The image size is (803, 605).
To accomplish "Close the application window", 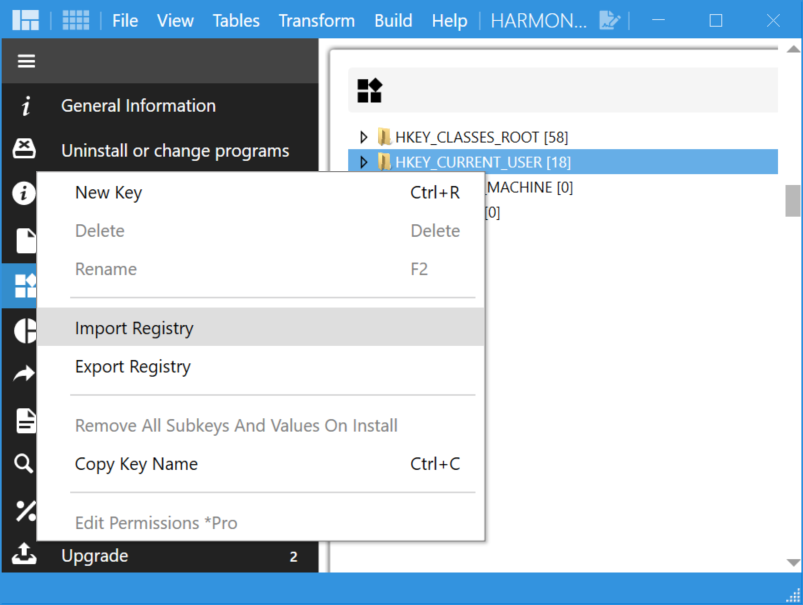I will point(773,20).
